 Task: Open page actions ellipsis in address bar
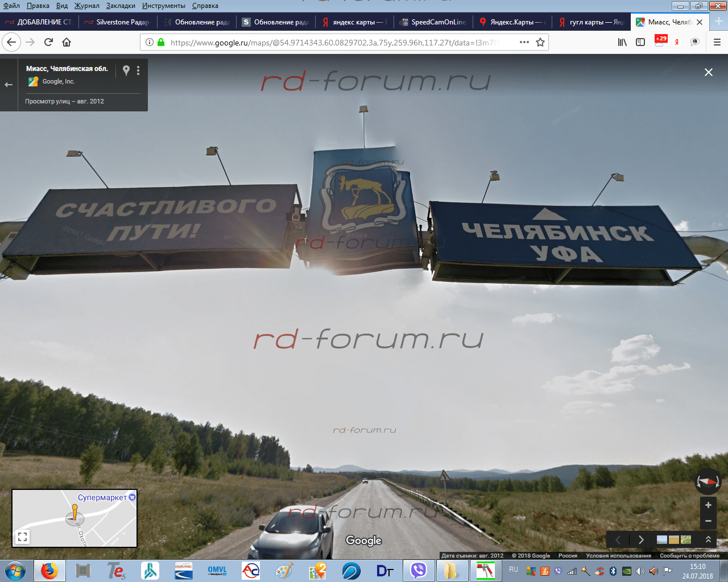point(524,42)
